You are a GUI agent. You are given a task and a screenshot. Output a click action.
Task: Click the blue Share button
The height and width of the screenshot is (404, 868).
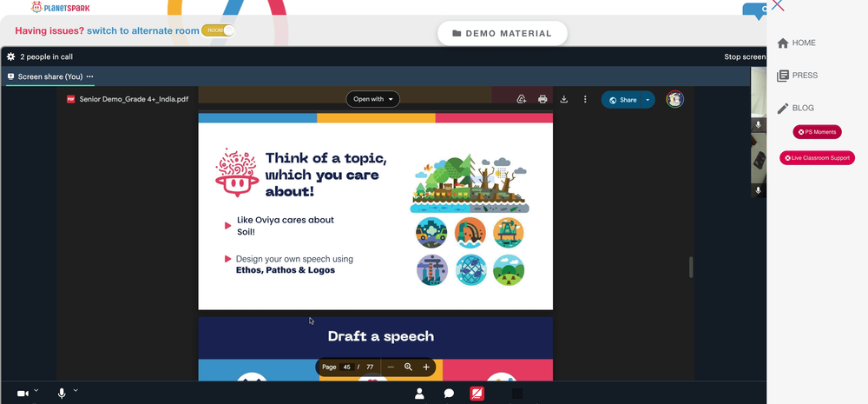click(622, 100)
